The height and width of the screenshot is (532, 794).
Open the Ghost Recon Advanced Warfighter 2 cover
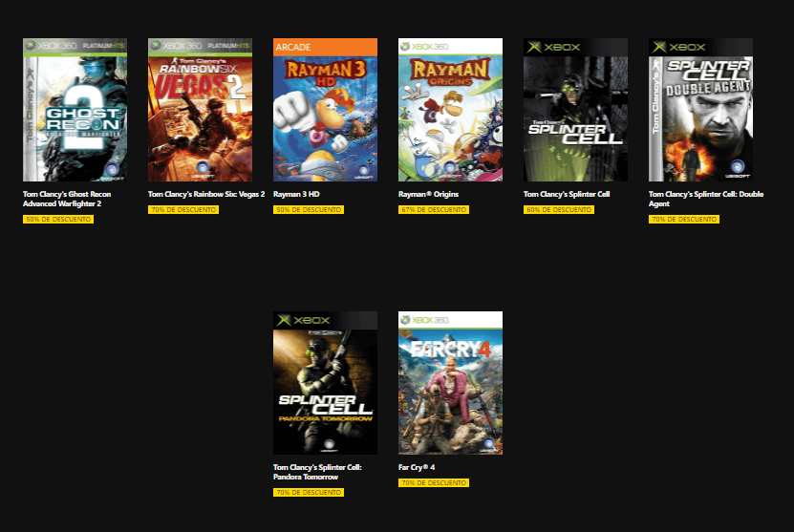tap(75, 110)
